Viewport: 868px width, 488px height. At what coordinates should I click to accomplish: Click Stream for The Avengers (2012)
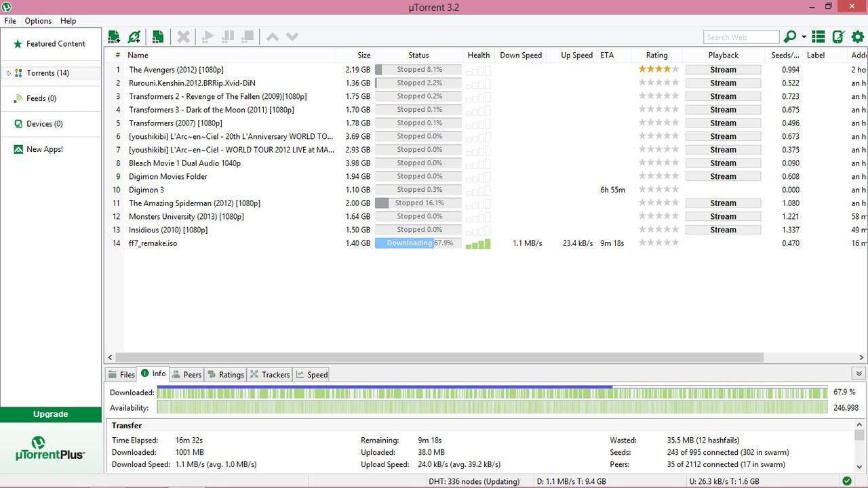coord(723,70)
